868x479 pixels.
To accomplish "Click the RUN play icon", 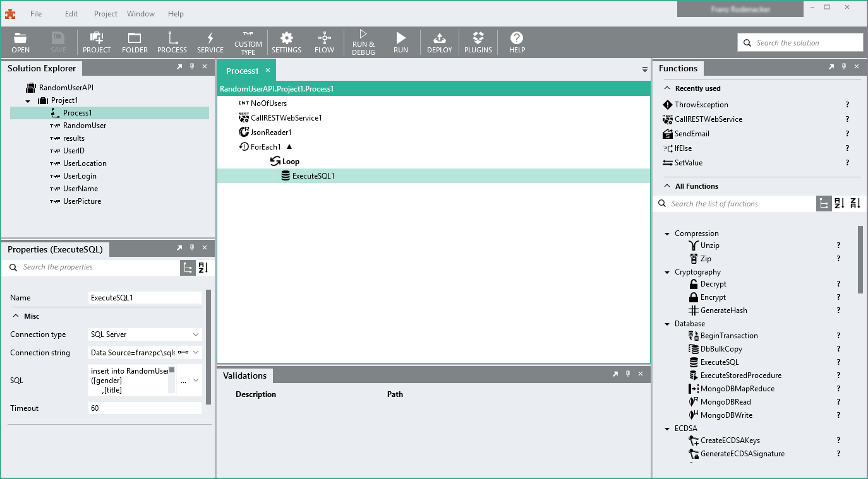I will coord(401,42).
